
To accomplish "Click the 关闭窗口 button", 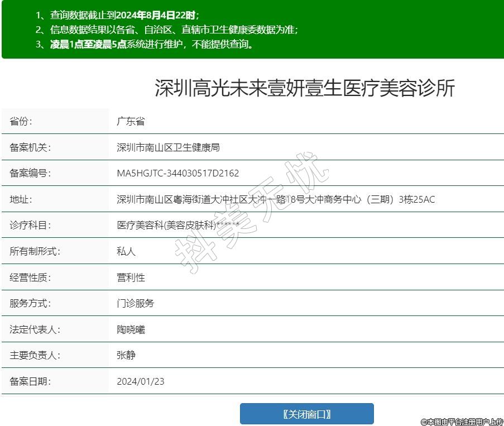I will pyautogui.click(x=306, y=414).
